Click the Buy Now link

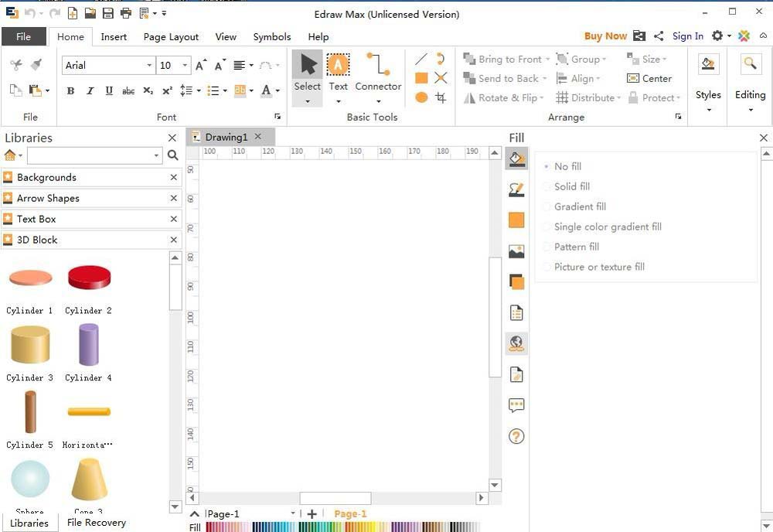[x=606, y=36]
